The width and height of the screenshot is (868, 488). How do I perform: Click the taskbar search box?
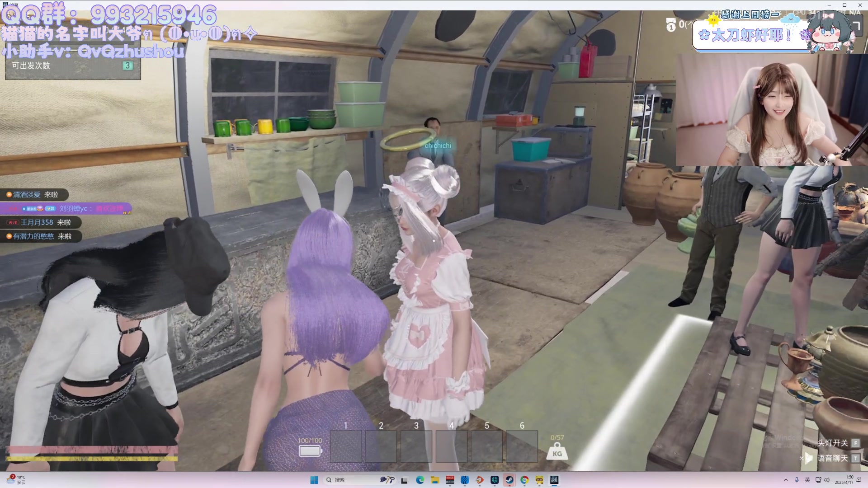(x=360, y=480)
